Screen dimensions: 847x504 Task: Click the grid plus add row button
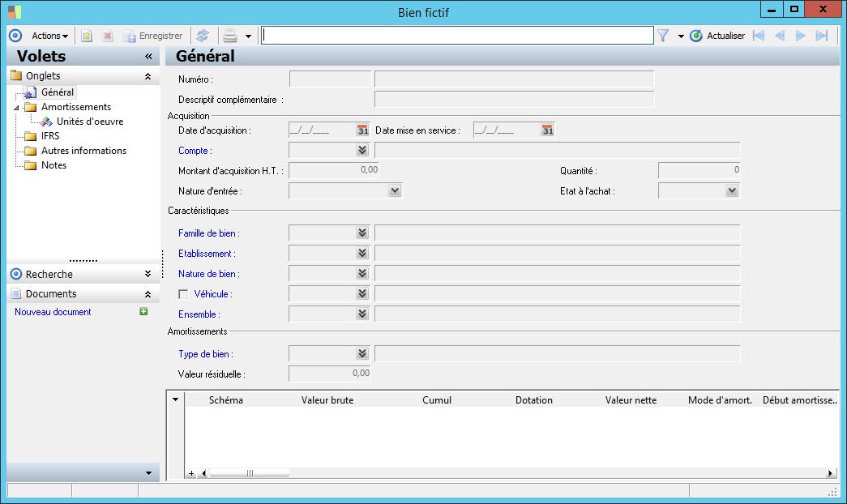click(x=191, y=473)
